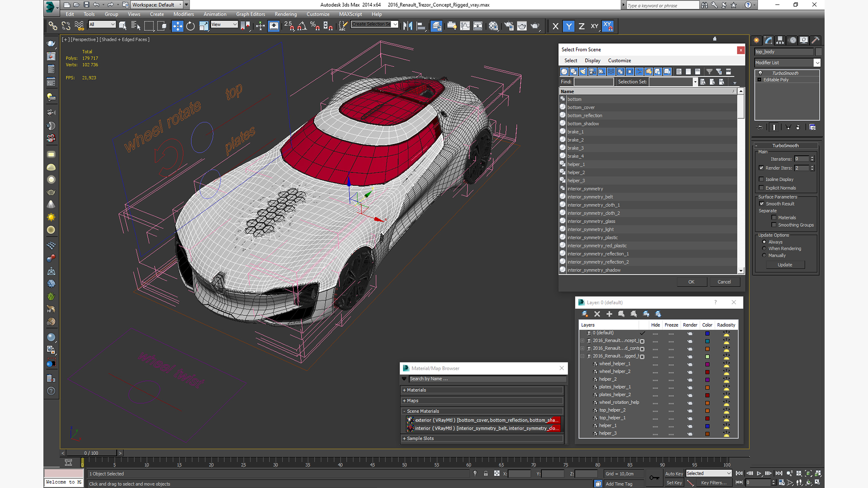Click color swatch of wheel_helper_1 layer row

click(708, 364)
